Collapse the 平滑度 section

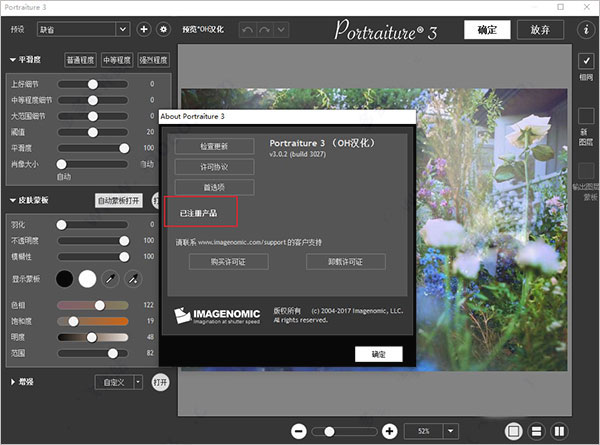[13, 60]
